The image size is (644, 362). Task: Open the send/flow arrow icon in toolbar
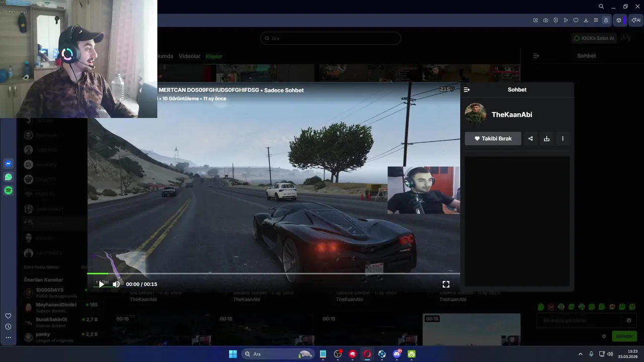(x=566, y=20)
